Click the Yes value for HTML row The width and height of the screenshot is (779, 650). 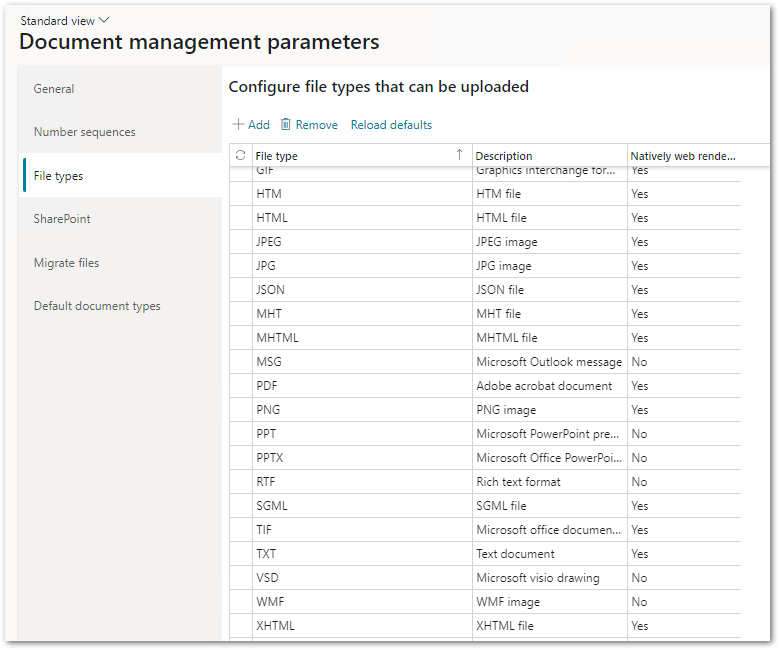640,218
